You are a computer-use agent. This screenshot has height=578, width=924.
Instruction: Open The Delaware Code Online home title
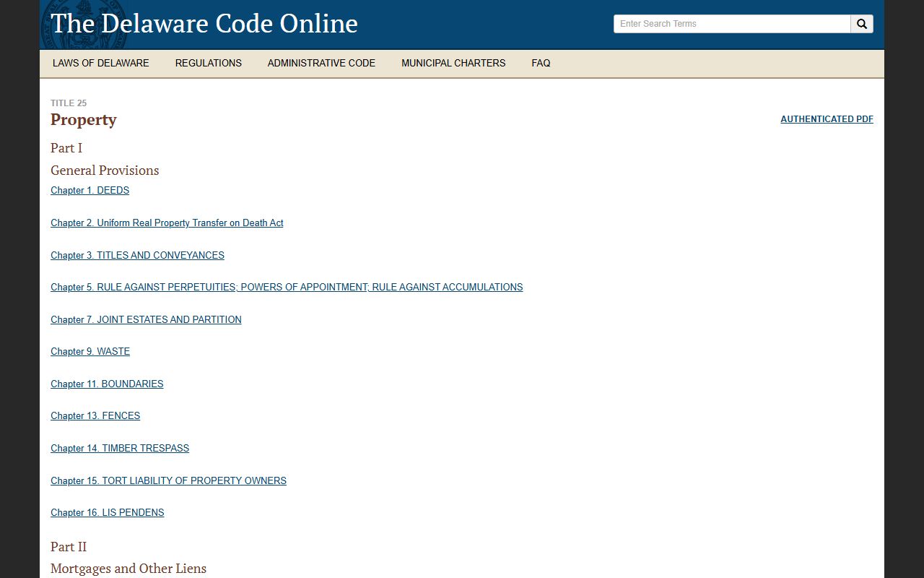pyautogui.click(x=204, y=23)
